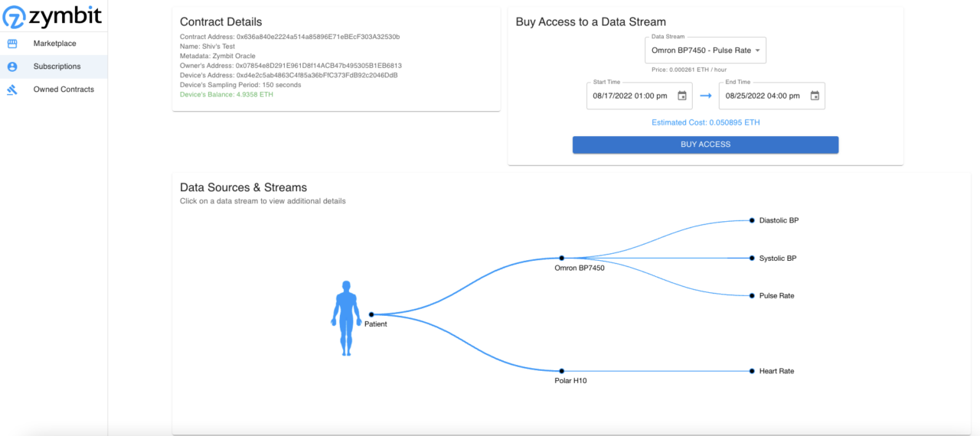The width and height of the screenshot is (980, 436).
Task: Click the Estimated Cost 0.050895 ETH text
Action: (x=706, y=122)
